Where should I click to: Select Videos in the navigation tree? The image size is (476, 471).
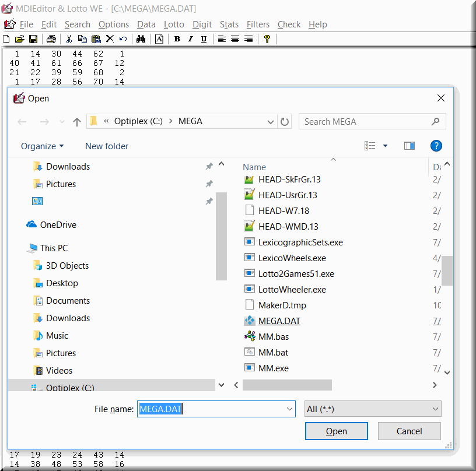59,371
